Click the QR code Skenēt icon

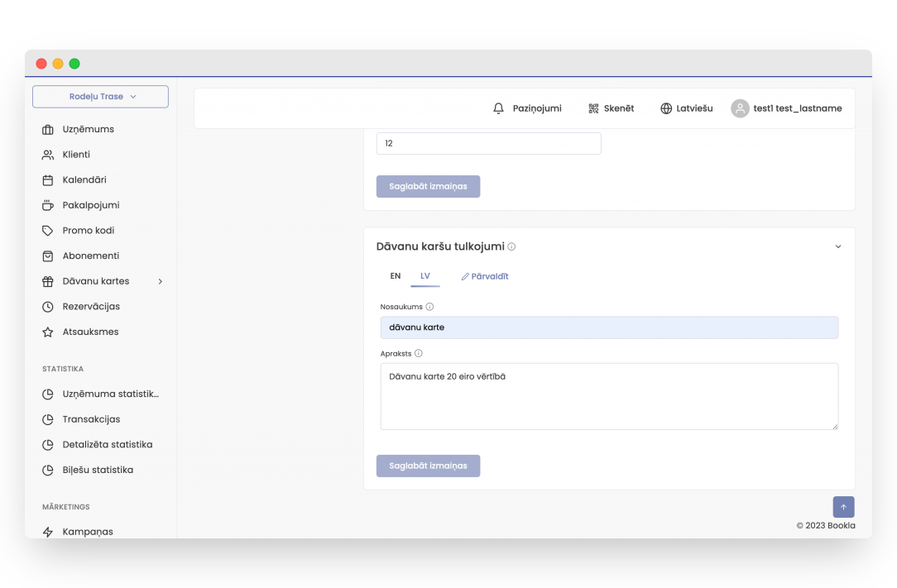pyautogui.click(x=593, y=108)
